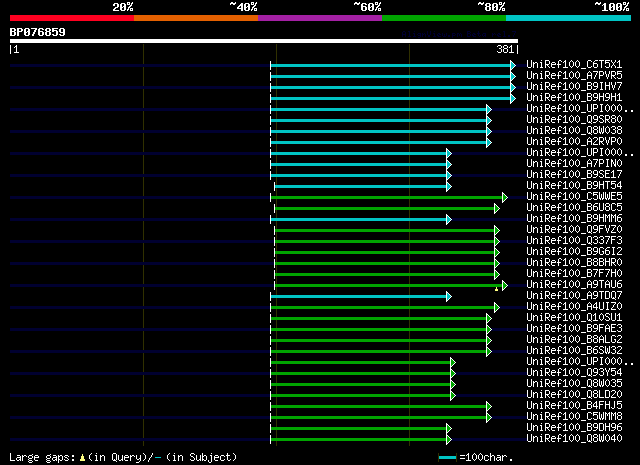This screenshot has width=640, height=465.
Task: Select the UniRef100_A9TDQ7 label
Action: coord(574,296)
